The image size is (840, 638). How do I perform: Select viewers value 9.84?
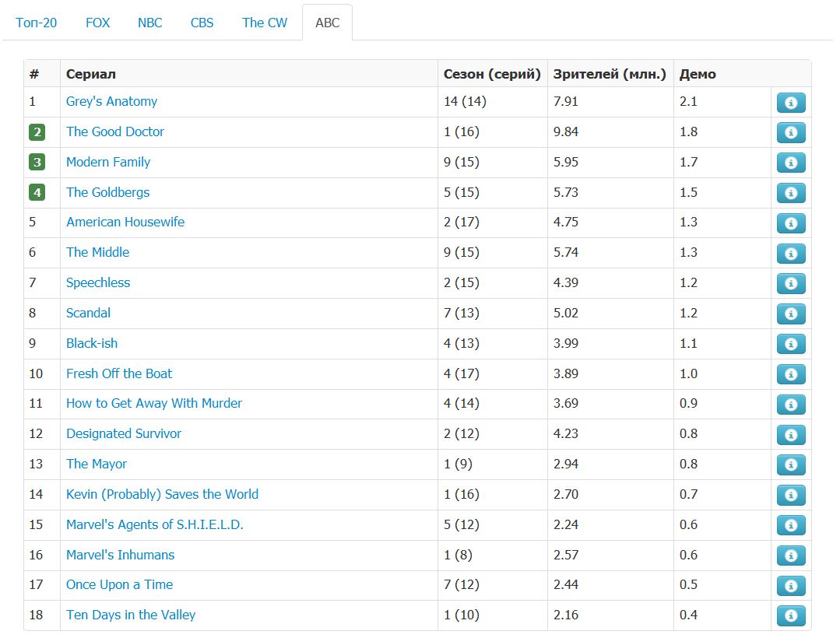pyautogui.click(x=566, y=131)
